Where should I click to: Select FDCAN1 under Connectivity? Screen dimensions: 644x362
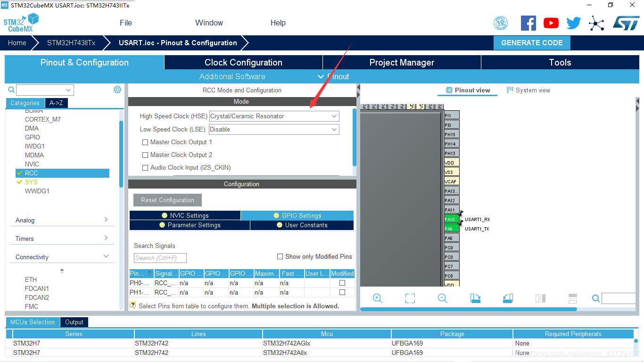[37, 288]
